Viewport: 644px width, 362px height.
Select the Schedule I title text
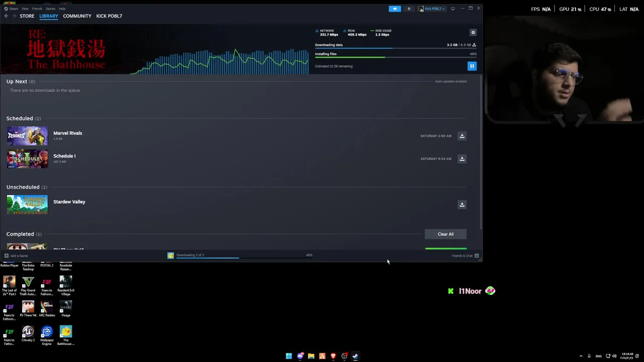tap(64, 156)
